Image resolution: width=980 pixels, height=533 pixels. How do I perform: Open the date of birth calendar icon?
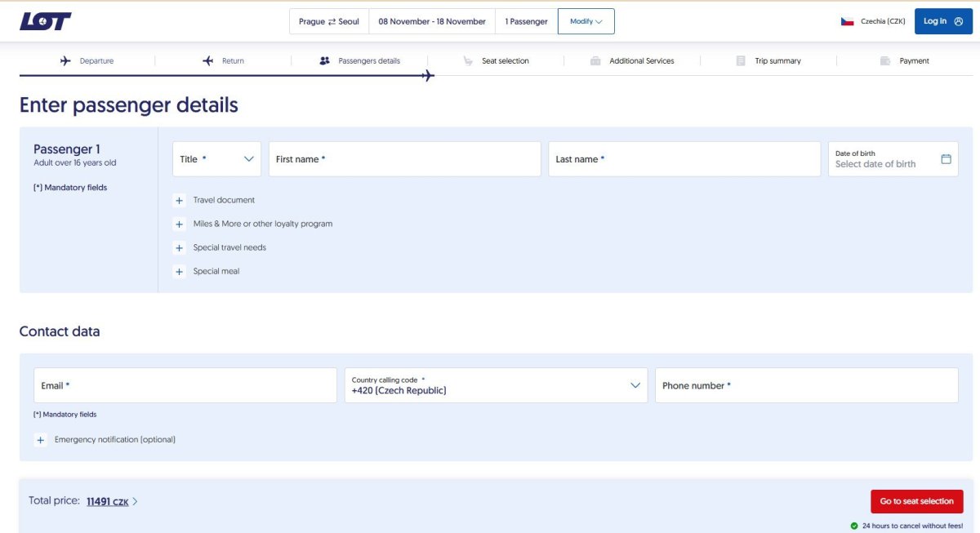pos(946,159)
